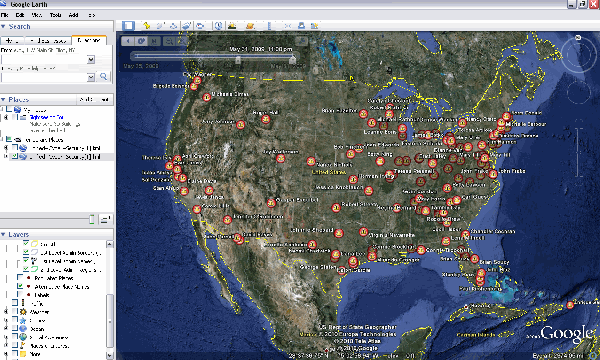This screenshot has width=600, height=360.
Task: Select the ruler measuring tool
Action: (269, 26)
